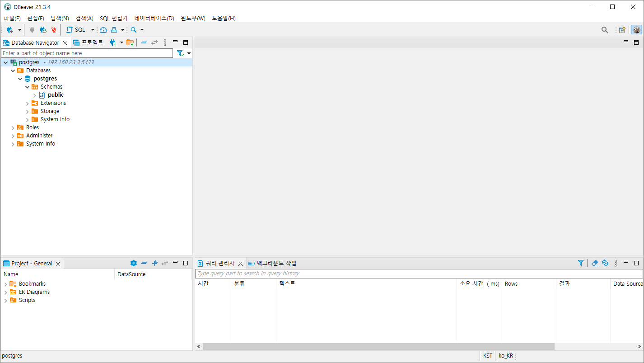
Task: Collapse the postgres connection node
Action: point(5,62)
